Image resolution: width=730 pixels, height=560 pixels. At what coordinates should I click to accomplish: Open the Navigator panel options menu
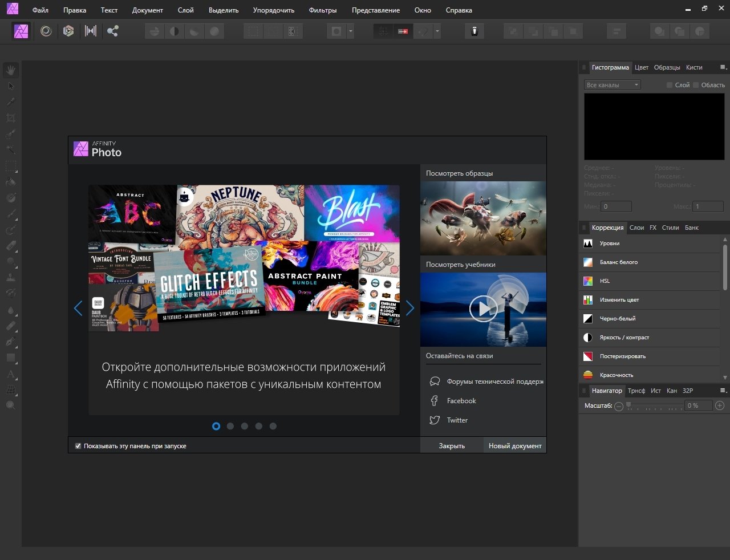(723, 391)
